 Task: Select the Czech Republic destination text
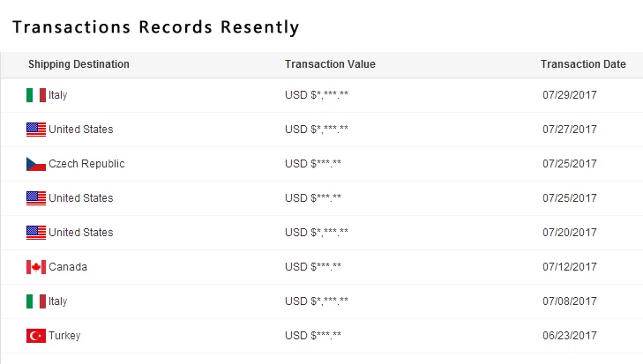point(86,164)
